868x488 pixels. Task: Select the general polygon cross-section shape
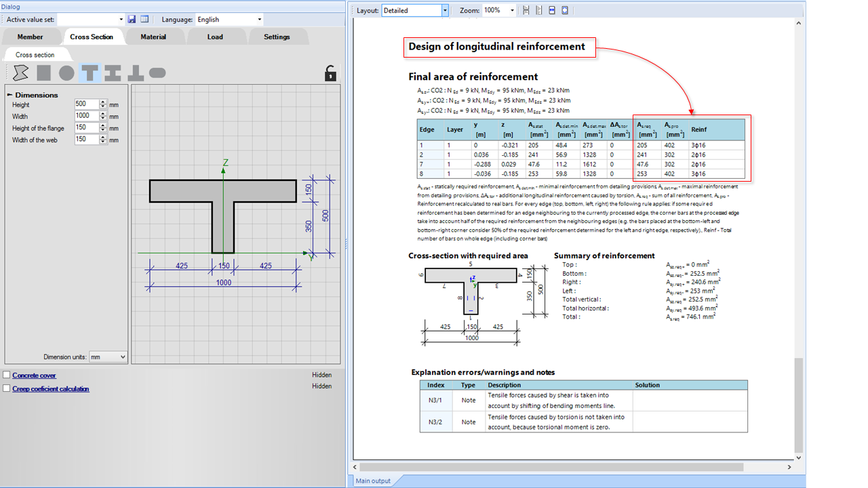click(x=21, y=73)
